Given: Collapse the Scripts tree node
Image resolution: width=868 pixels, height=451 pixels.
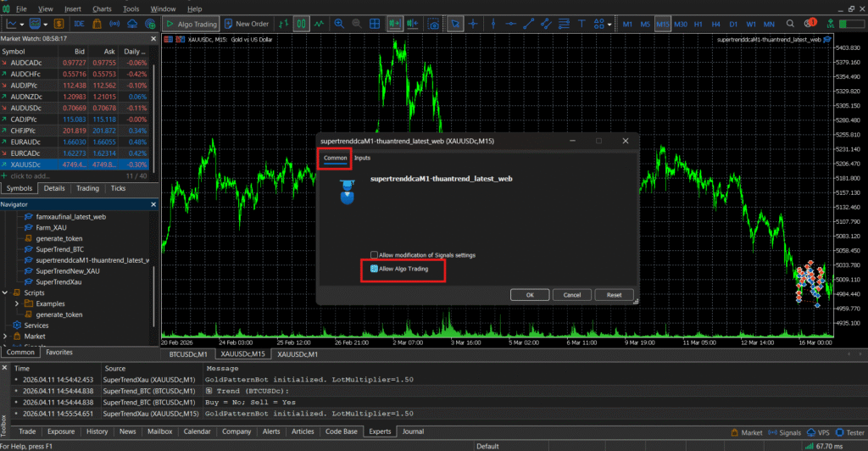Looking at the screenshot, I should pyautogui.click(x=6, y=292).
